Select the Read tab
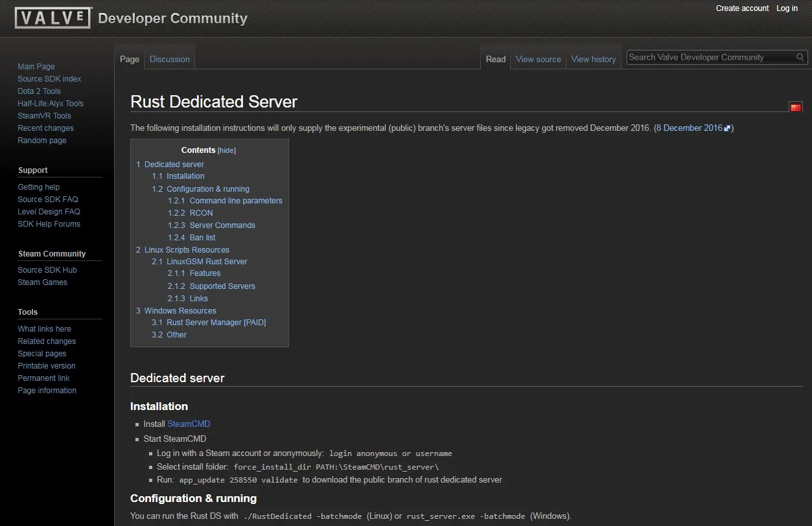Image resolution: width=812 pixels, height=526 pixels. tap(496, 59)
